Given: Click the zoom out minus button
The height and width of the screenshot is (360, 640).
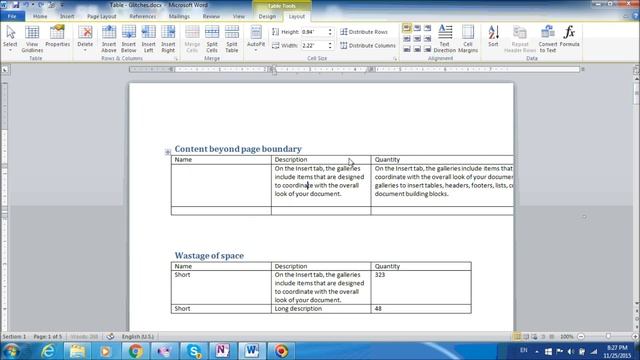Looking at the screenshot, I should click(x=581, y=337).
